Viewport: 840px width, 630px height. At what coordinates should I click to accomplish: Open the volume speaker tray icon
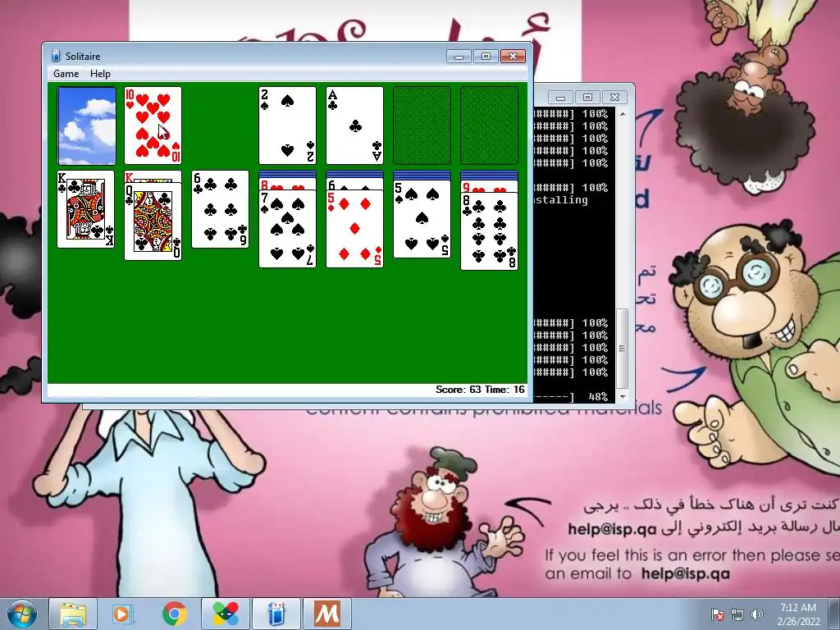click(757, 614)
